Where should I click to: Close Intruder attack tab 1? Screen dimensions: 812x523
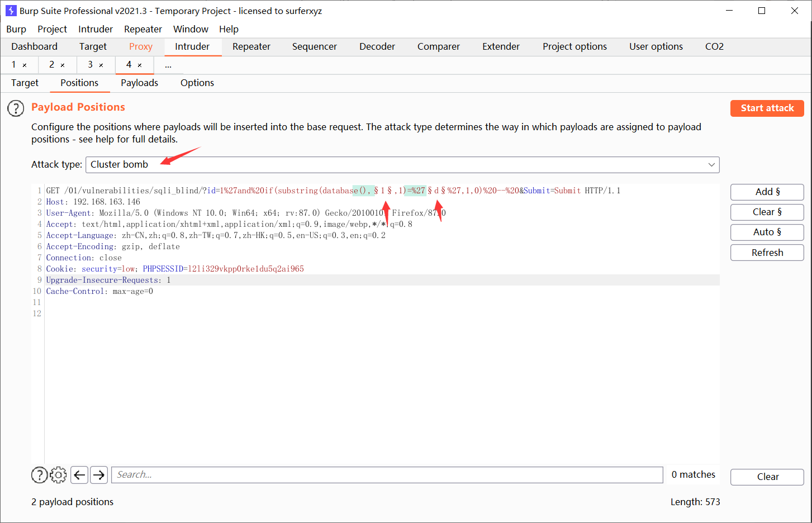pos(25,65)
